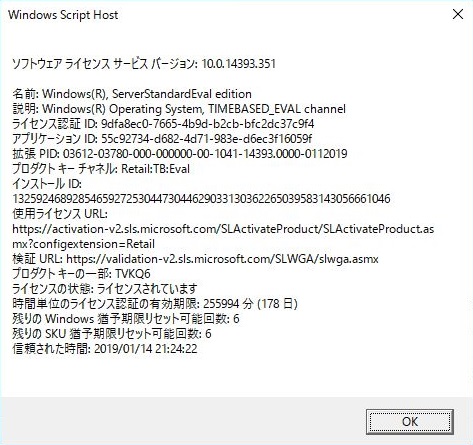This screenshot has width=473, height=445.
Task: Click the remaining Windows rearm count line
Action: [126, 319]
